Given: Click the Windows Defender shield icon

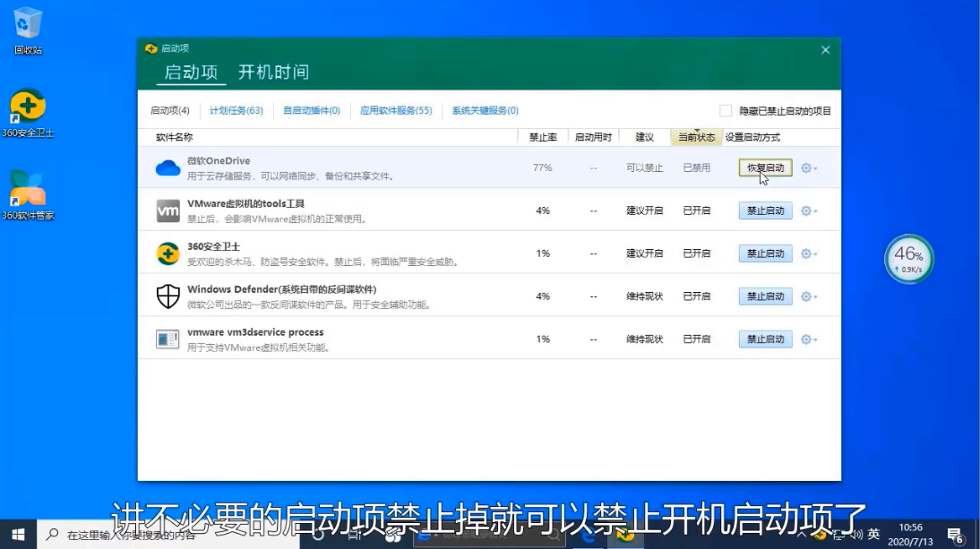Looking at the screenshot, I should point(168,296).
